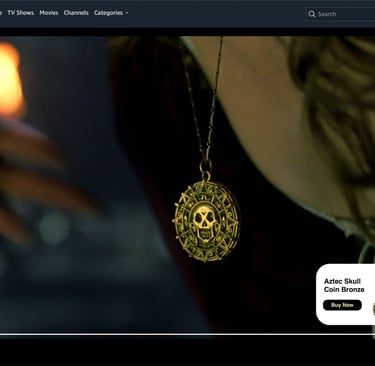Image resolution: width=375 pixels, height=366 pixels.
Task: Click the skull coin pendant in the video
Action: [207, 221]
